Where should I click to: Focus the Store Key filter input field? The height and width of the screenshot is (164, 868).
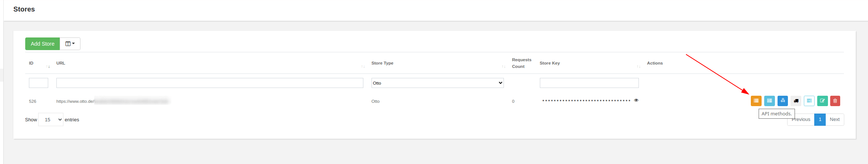point(589,83)
